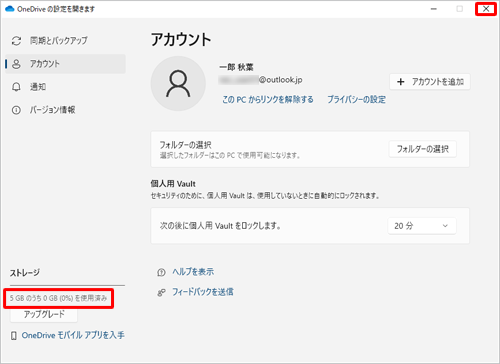Click the large profile avatar picture
The height and width of the screenshot is (364, 500).
click(178, 83)
